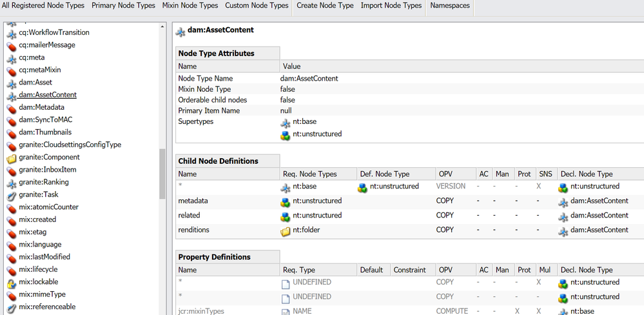The image size is (644, 315).
Task: Click the cq:WorkflowTransition node icon
Action: click(x=11, y=33)
